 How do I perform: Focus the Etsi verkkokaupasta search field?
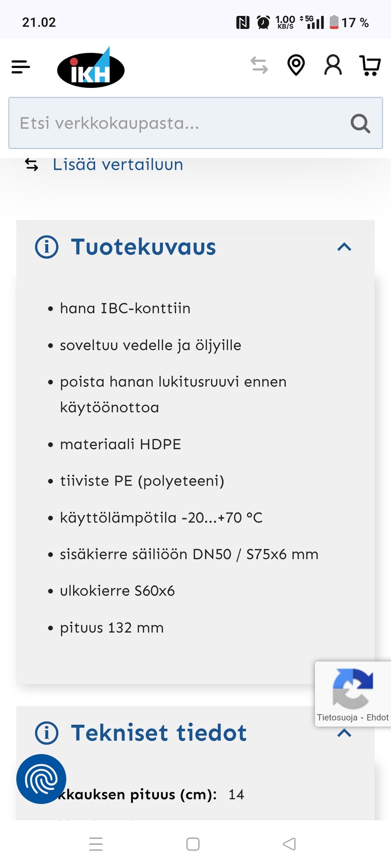[179, 123]
